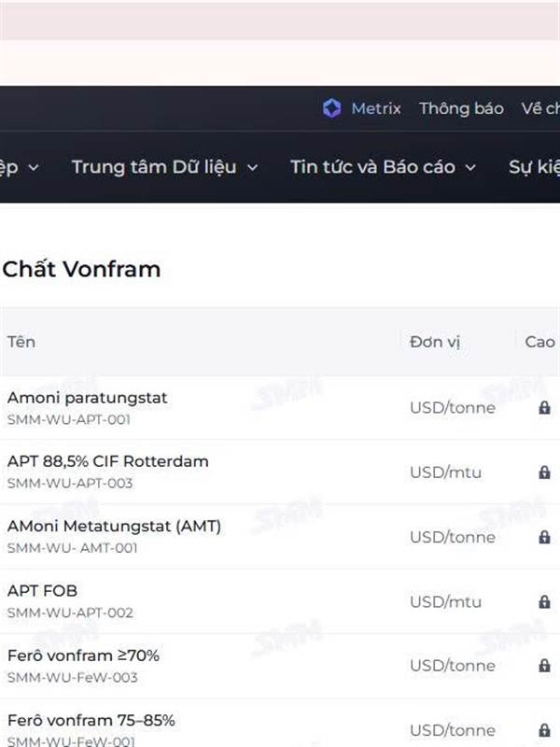Click the Metrix logo icon
Image resolution: width=560 pixels, height=747 pixels.
(331, 108)
